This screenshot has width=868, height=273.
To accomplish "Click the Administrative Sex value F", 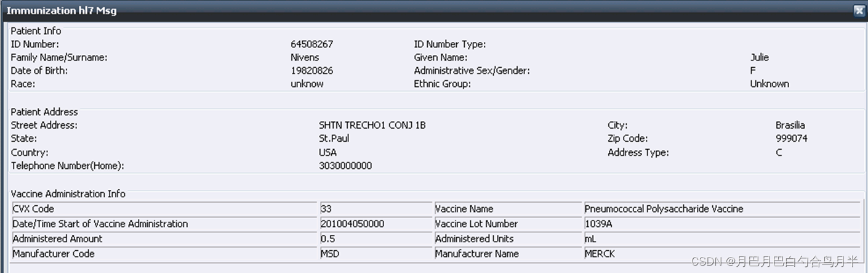I will 753,71.
